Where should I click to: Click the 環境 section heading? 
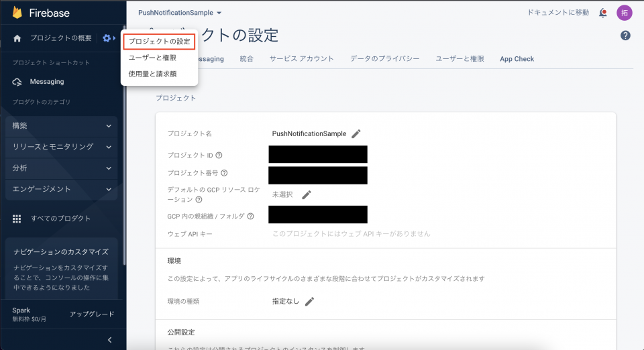point(174,261)
